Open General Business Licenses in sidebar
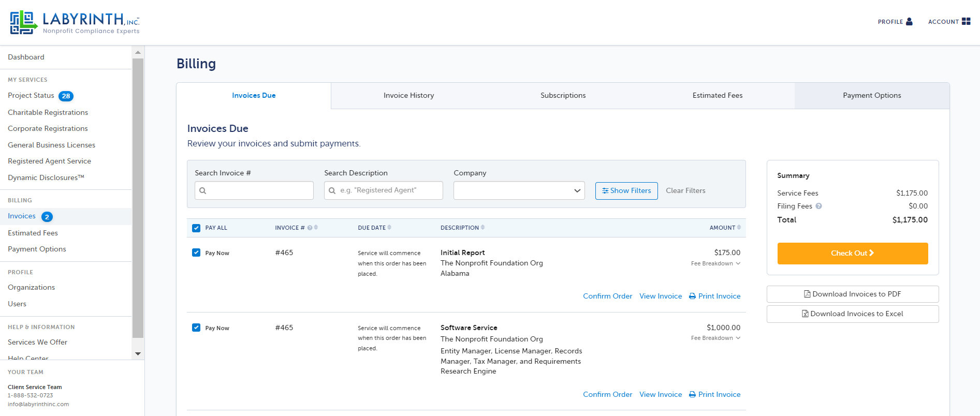The height and width of the screenshot is (416, 980). [x=51, y=145]
